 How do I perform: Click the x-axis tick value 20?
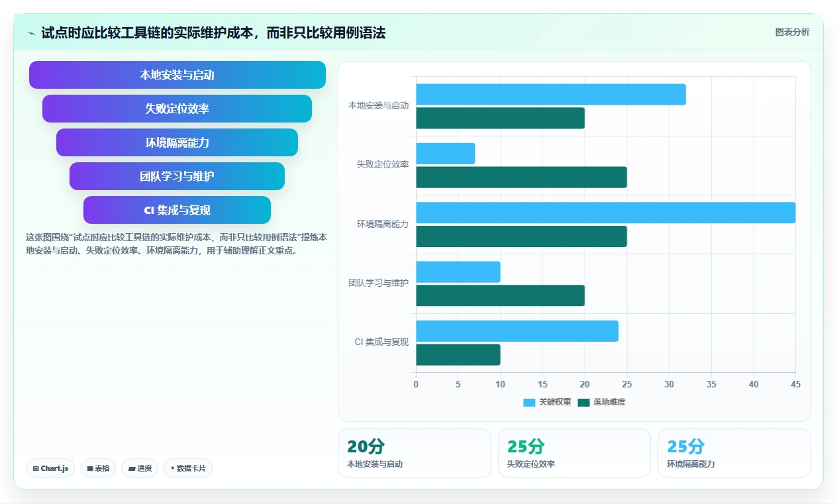(x=585, y=384)
